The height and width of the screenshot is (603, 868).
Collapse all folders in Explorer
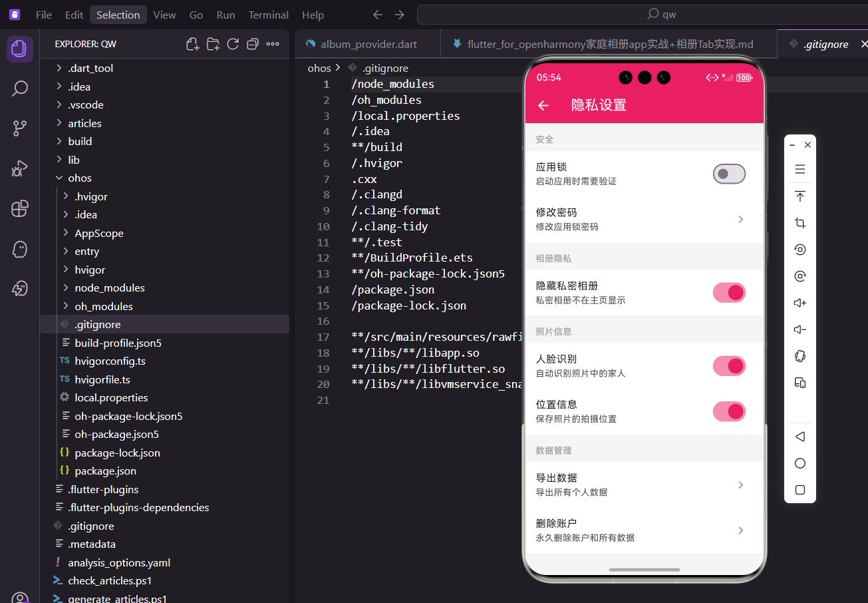click(x=253, y=44)
